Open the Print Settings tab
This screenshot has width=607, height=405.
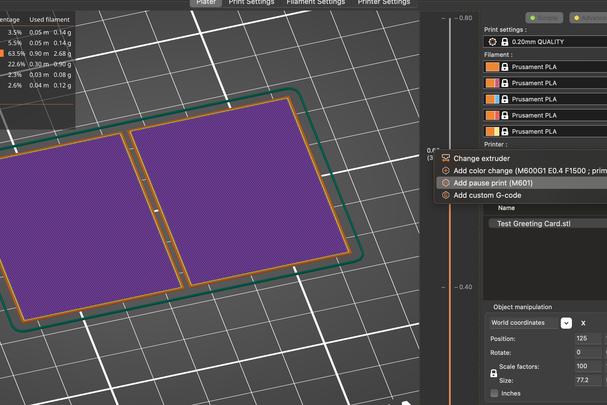pyautogui.click(x=251, y=2)
